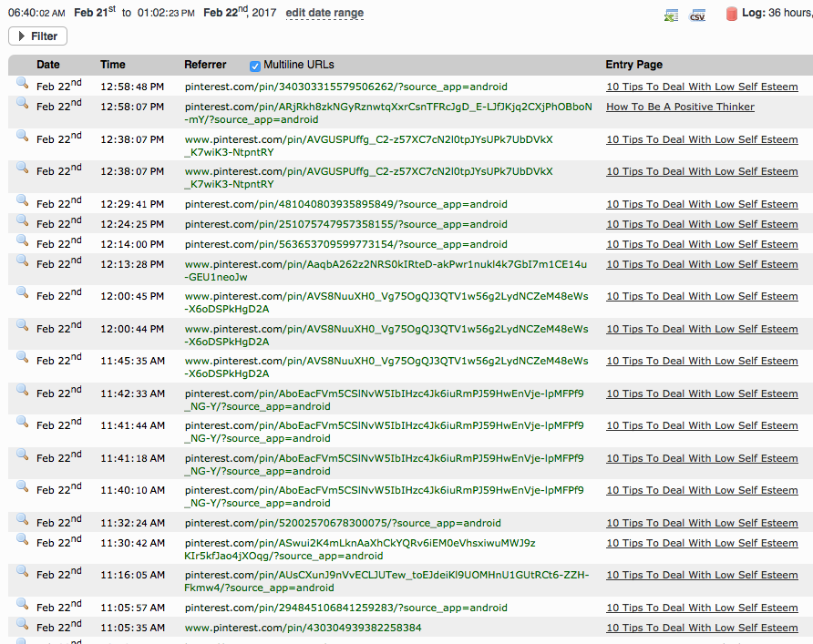Open edit date range link
This screenshot has height=644, width=813.
(x=324, y=13)
